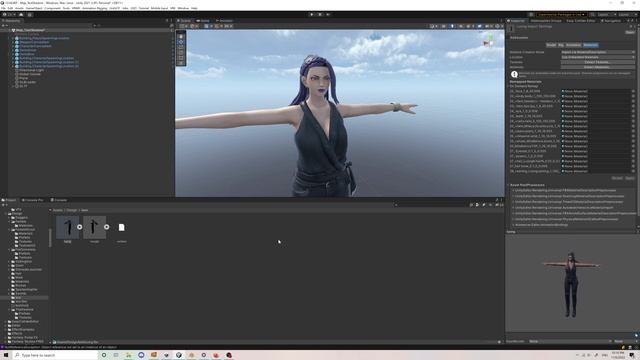640x360 pixels.
Task: Open the Windows Start menu
Action: 6,355
